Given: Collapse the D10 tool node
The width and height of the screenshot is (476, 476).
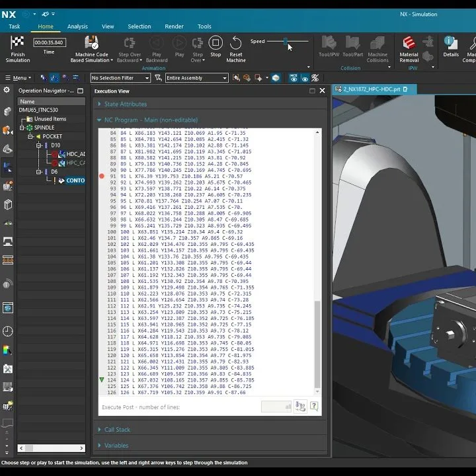Looking at the screenshot, I should pyautogui.click(x=38, y=145).
